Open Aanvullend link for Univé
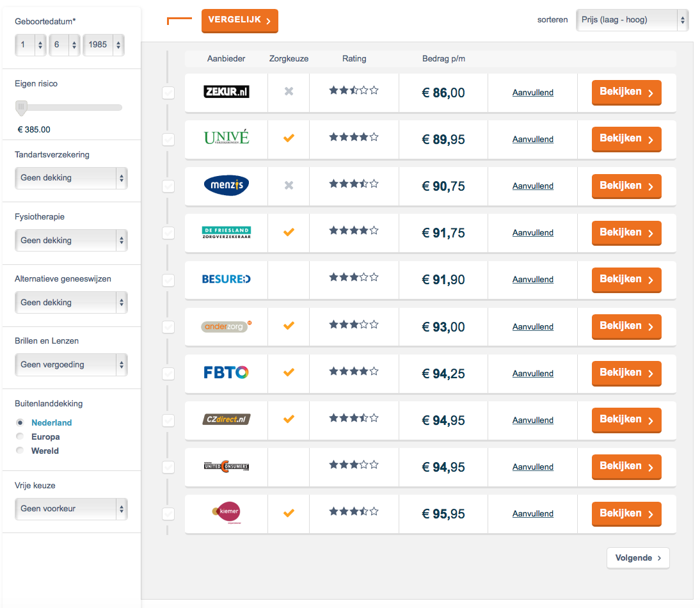This screenshot has width=700, height=608. click(x=532, y=140)
